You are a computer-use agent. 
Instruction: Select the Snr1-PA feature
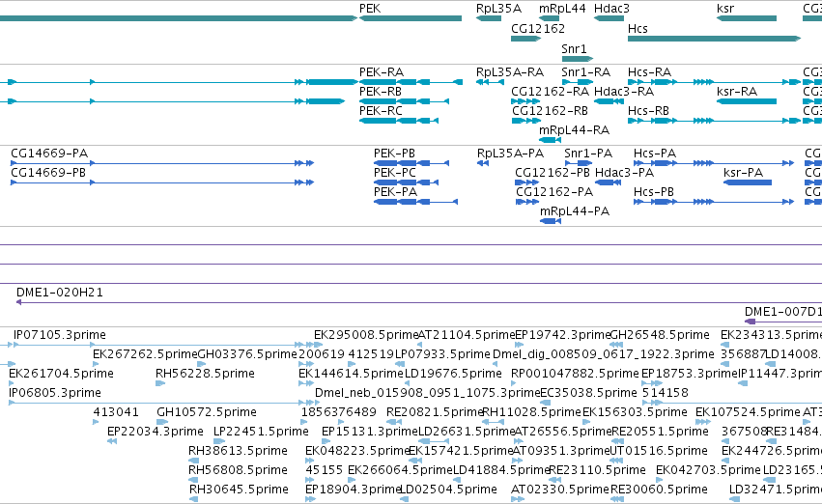579,163
